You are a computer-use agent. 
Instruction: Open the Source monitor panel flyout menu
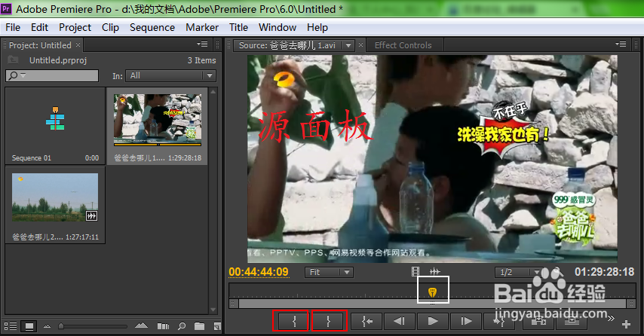pos(621,44)
